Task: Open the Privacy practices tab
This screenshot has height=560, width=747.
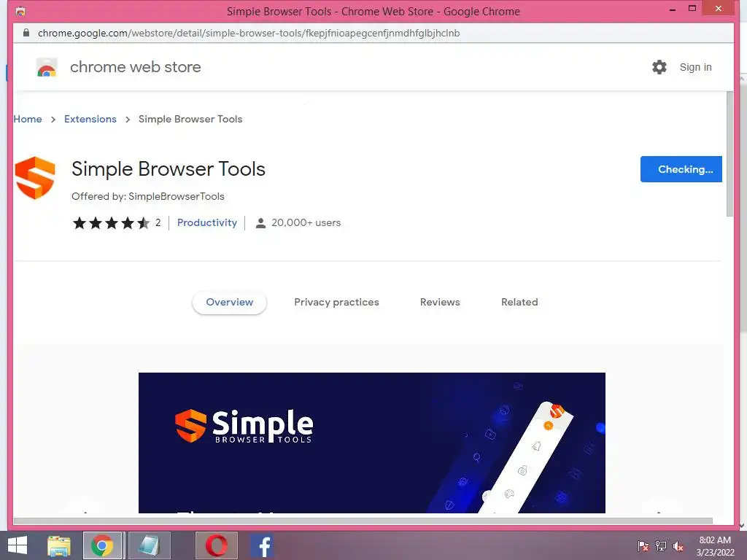Action: pos(336,302)
